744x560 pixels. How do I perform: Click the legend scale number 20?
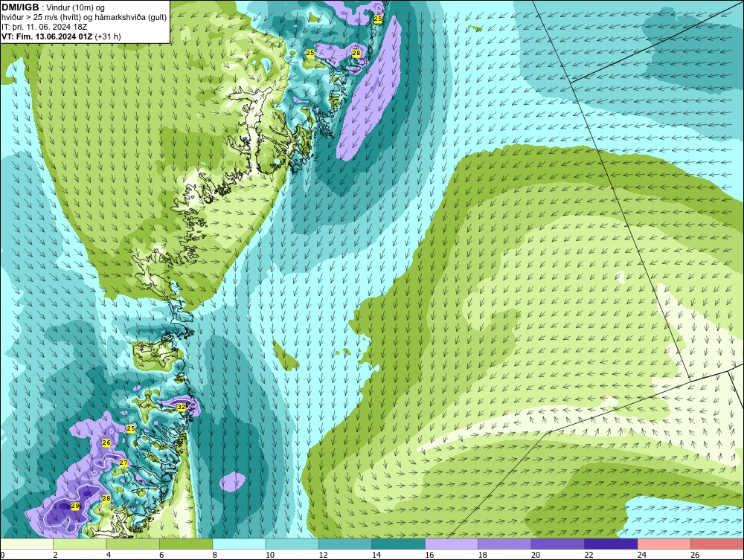[536, 555]
